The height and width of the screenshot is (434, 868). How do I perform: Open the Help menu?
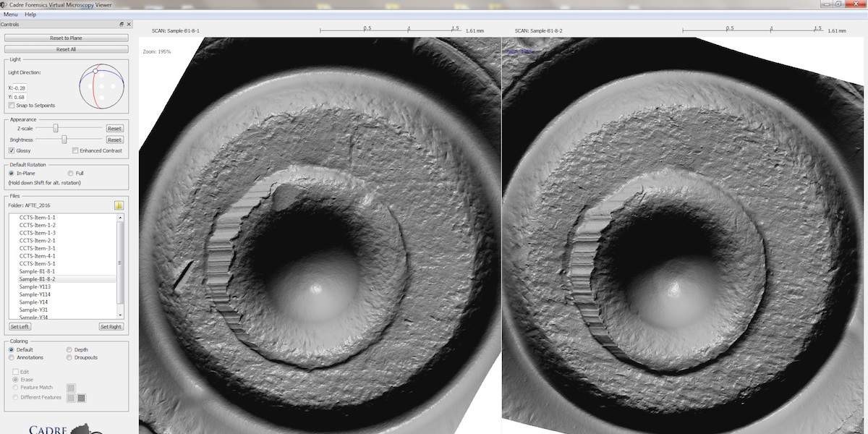(30, 14)
